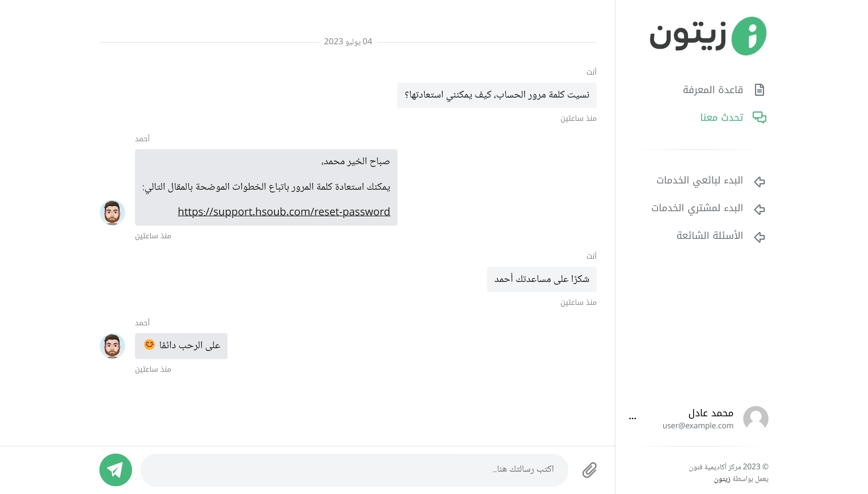Click the محمد عادل profile avatar
Image resolution: width=868 pixels, height=494 pixels.
(x=756, y=418)
